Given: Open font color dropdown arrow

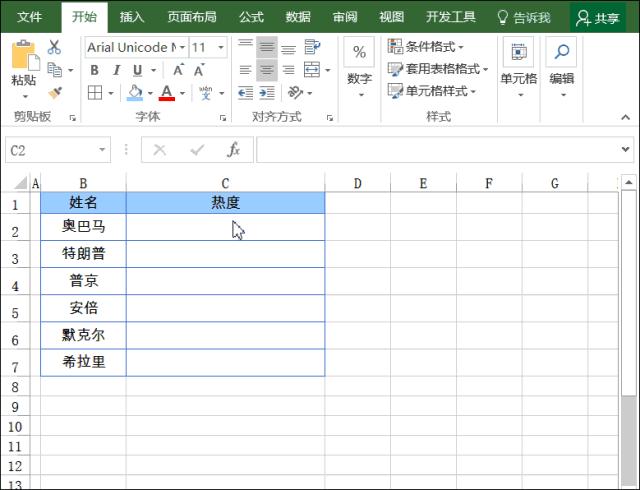Looking at the screenshot, I should tap(182, 94).
